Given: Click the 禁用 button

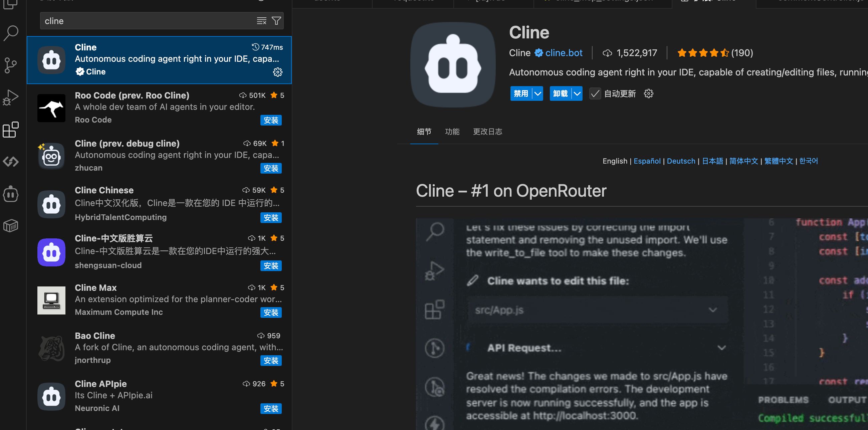Looking at the screenshot, I should click(521, 94).
